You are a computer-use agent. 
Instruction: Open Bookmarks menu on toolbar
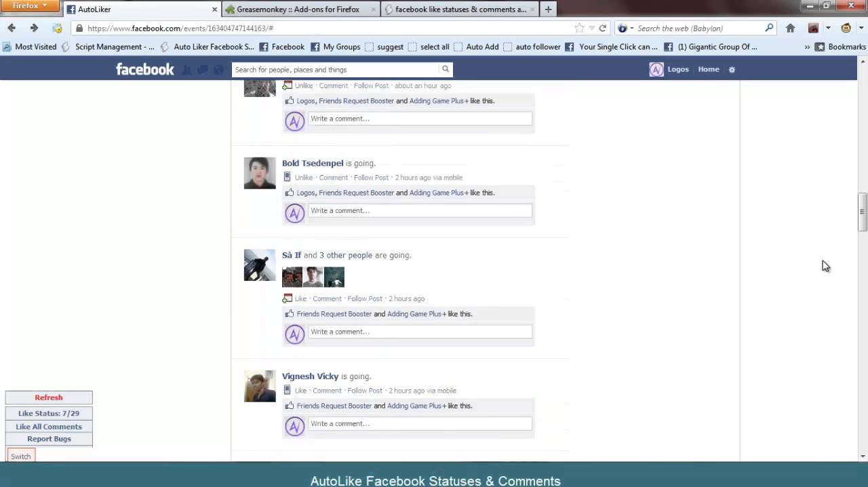click(x=840, y=47)
